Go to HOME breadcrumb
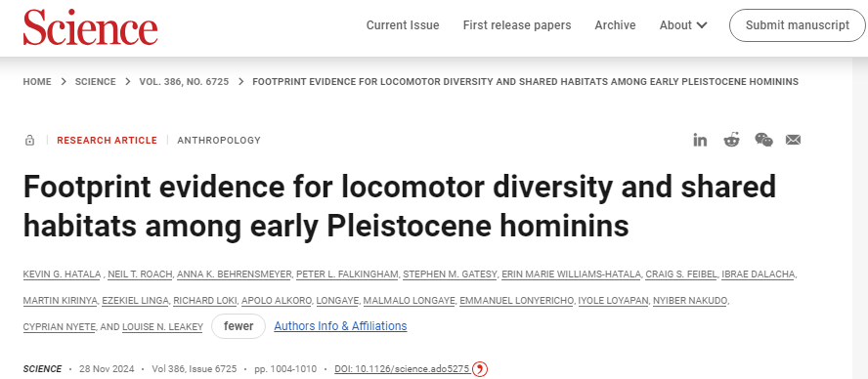This screenshot has width=868, height=379. (x=37, y=82)
